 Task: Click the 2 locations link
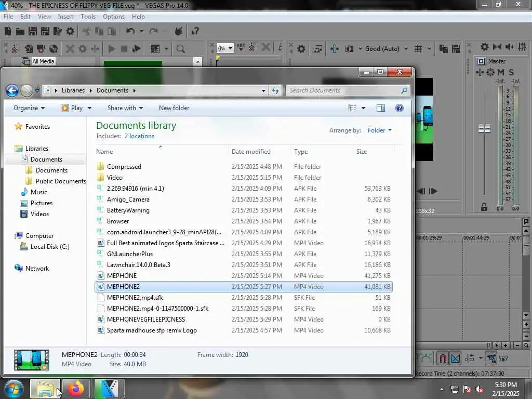click(x=139, y=136)
